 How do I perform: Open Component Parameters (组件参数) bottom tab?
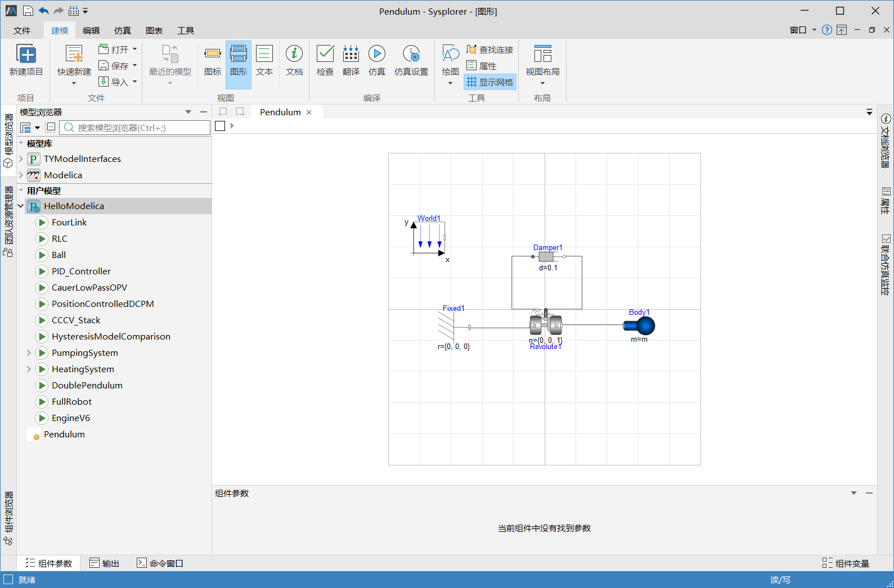(x=49, y=563)
